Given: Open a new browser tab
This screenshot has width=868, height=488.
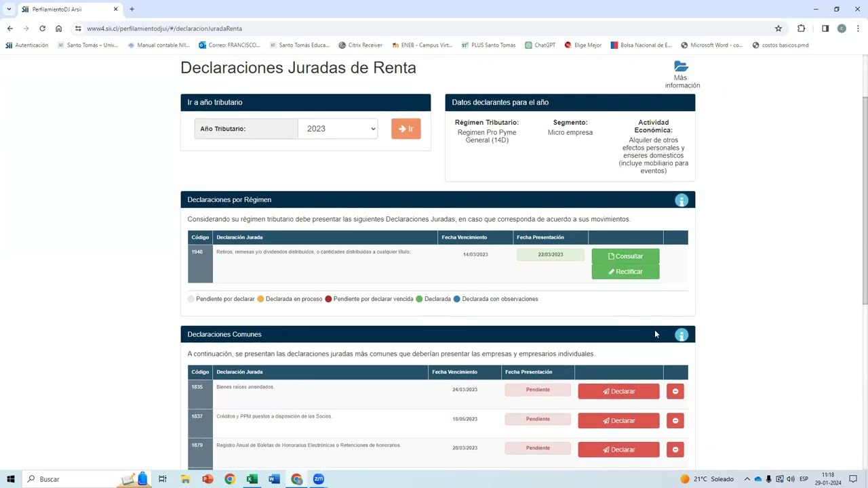Looking at the screenshot, I should tap(132, 9).
